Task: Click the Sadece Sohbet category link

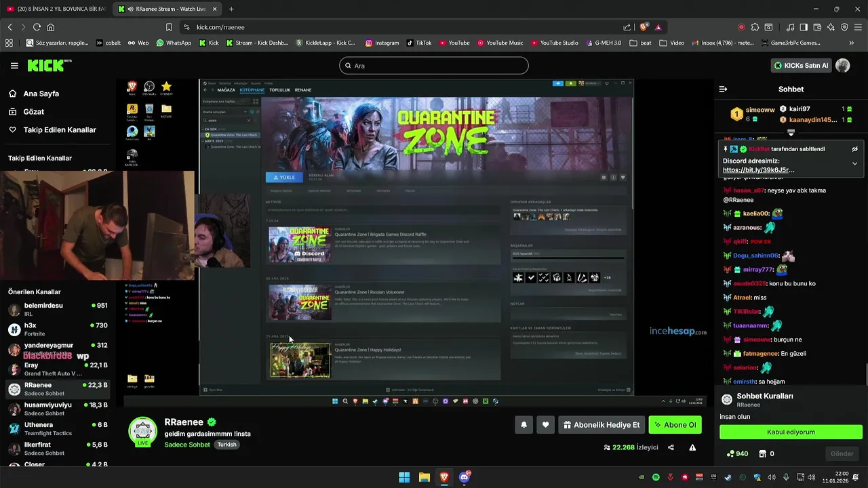Action: point(187,445)
